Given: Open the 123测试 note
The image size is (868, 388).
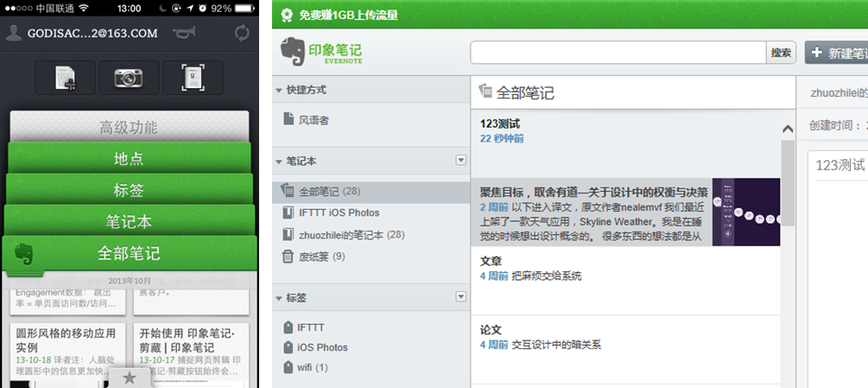Looking at the screenshot, I should tap(625, 144).
